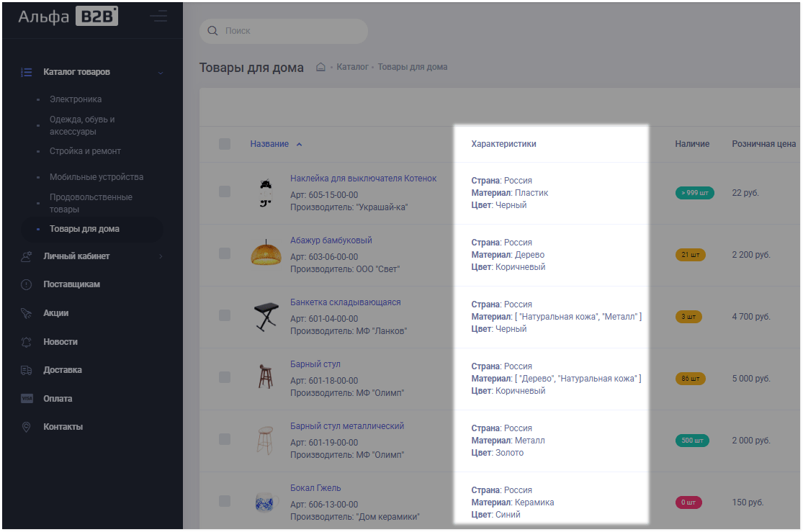Click the > 999 шт stock badge

(x=695, y=193)
